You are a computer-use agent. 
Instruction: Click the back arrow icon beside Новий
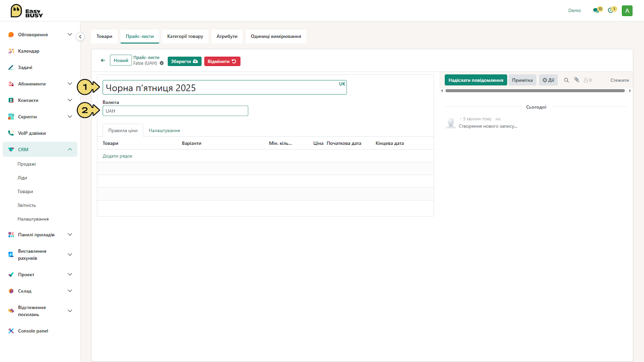103,60
